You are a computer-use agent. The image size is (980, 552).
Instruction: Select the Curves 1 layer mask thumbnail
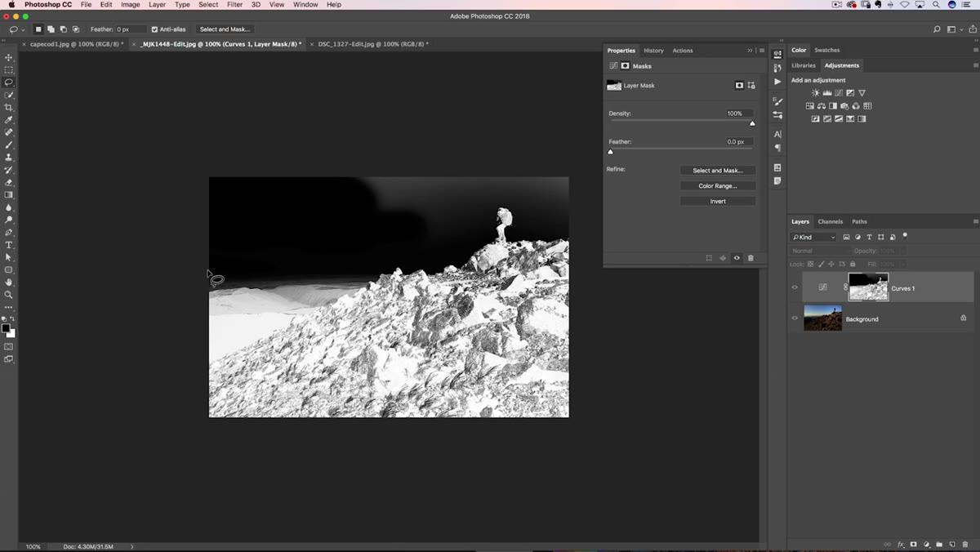pyautogui.click(x=868, y=287)
